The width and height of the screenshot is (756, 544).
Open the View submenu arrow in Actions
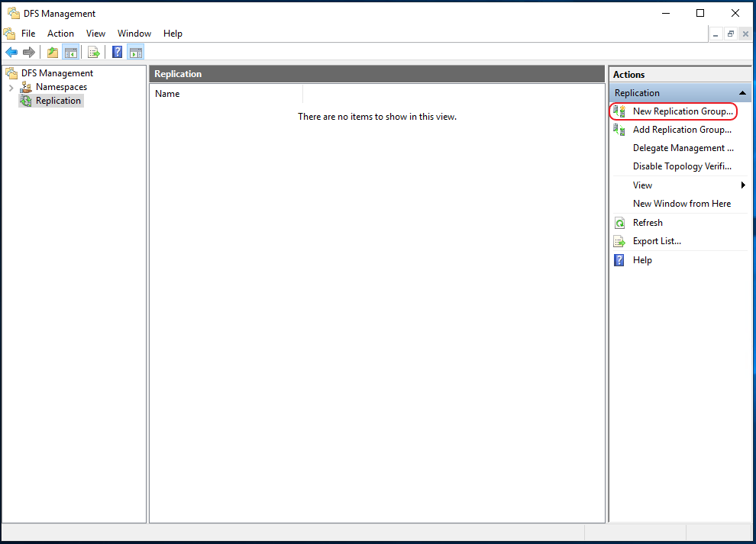(x=743, y=185)
